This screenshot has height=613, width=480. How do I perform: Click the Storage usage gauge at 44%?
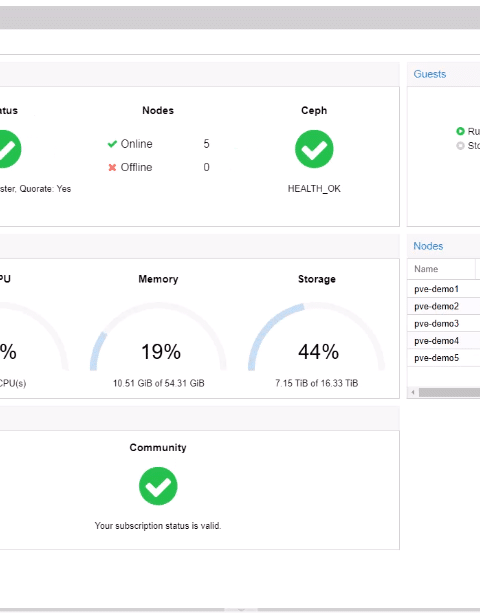[x=317, y=336]
